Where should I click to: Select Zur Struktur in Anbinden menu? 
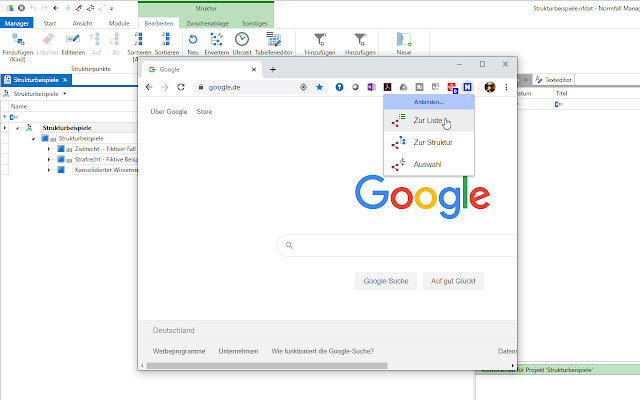(429, 142)
